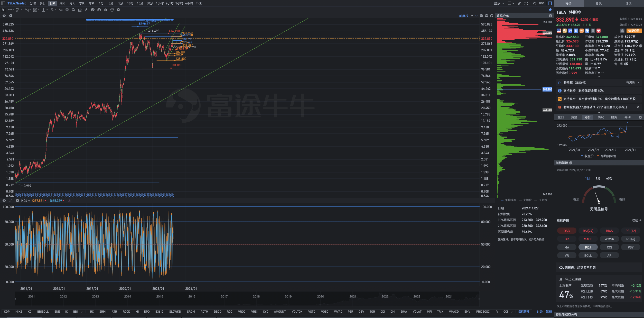Click the blue 24-hour trading icon
644x318 pixels.
(x=570, y=31)
